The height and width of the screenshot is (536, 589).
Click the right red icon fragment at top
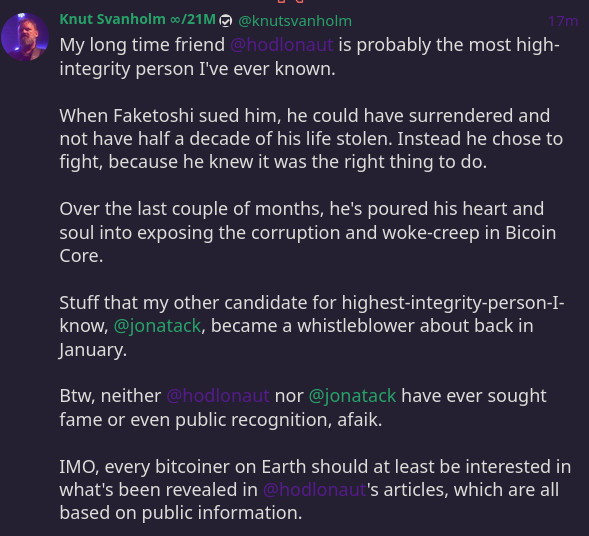pyautogui.click(x=299, y=2)
